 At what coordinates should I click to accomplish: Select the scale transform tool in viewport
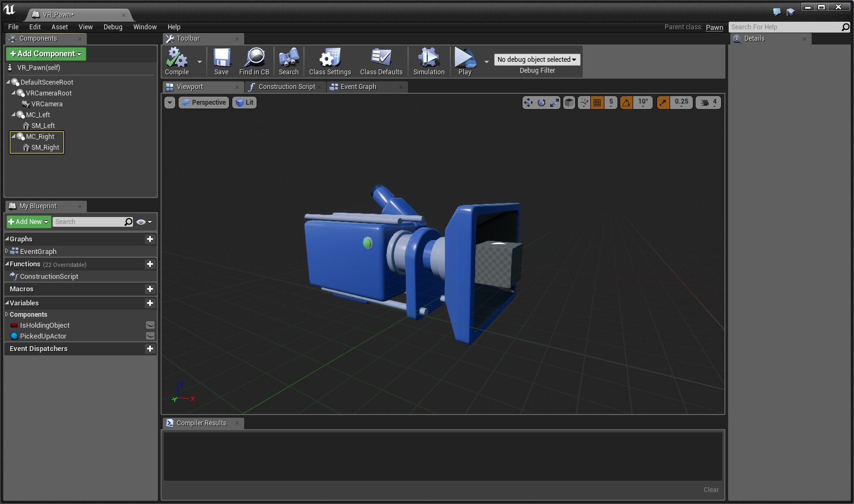coord(554,103)
